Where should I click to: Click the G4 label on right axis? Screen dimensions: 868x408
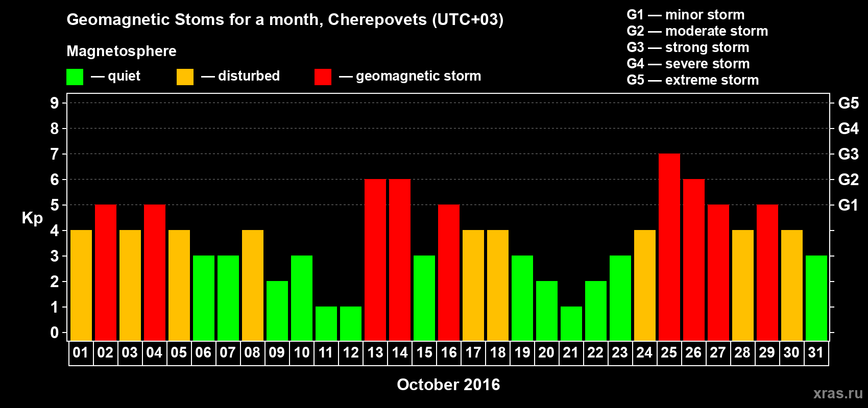tap(849, 129)
